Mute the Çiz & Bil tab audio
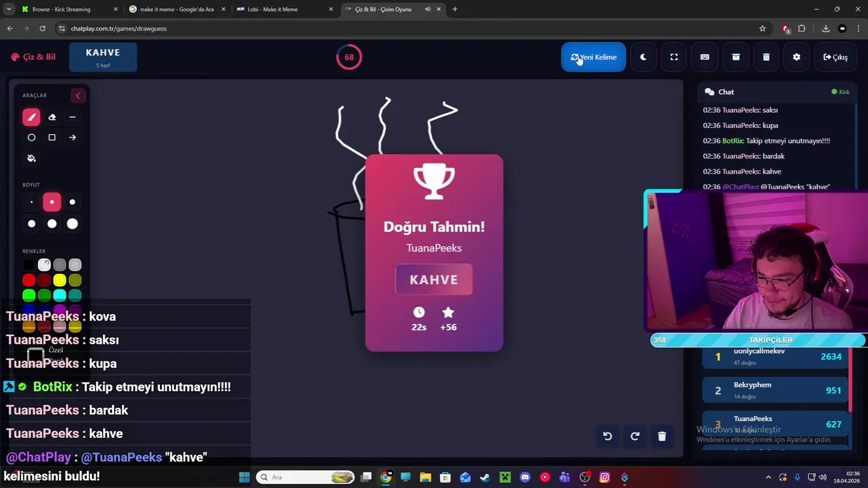The width and height of the screenshot is (868, 488). (x=427, y=9)
